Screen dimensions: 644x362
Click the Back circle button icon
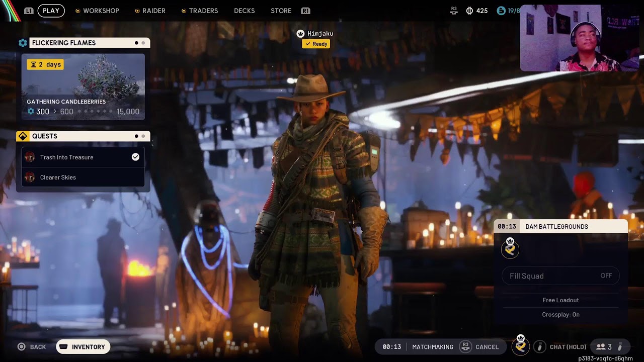22,347
